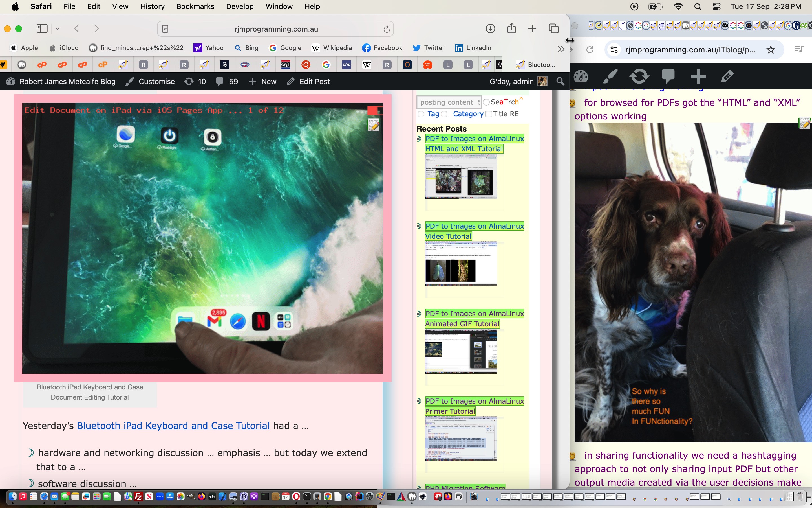
Task: Open PDF to Images Primer Tutorial link
Action: (x=475, y=406)
